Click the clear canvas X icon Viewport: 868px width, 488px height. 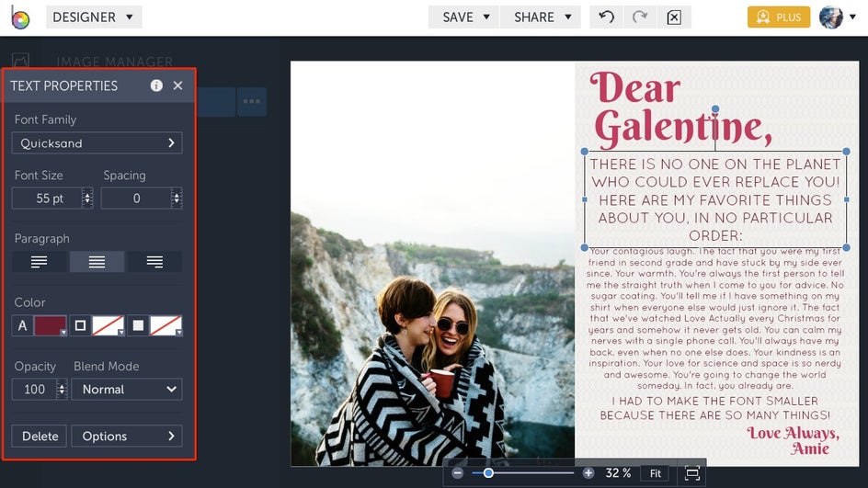tap(674, 17)
